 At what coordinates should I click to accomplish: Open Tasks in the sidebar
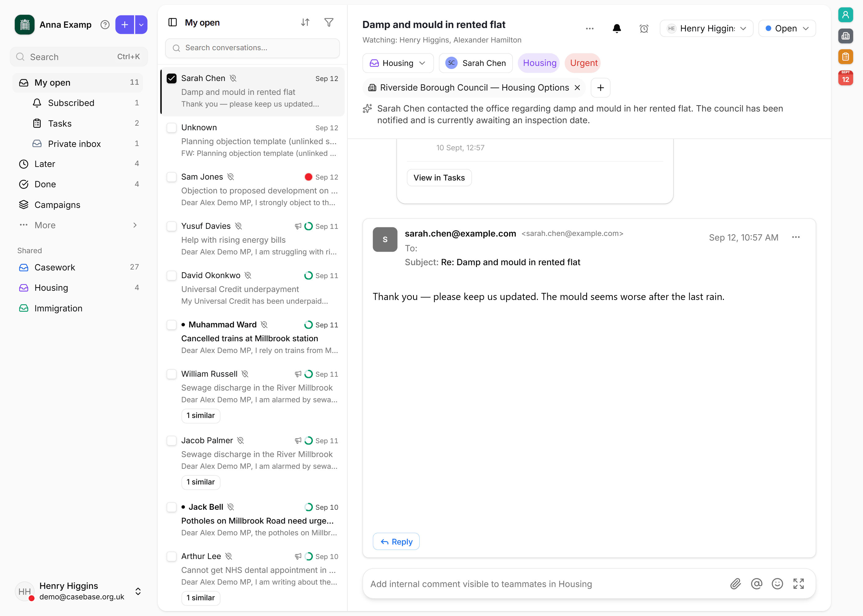85,123
